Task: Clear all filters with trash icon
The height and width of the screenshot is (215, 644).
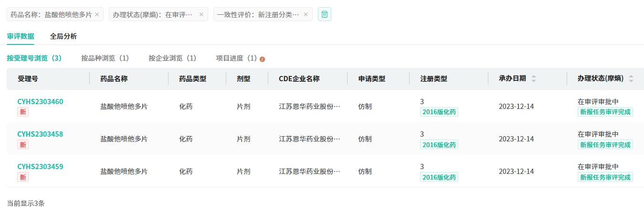Action: point(325,14)
